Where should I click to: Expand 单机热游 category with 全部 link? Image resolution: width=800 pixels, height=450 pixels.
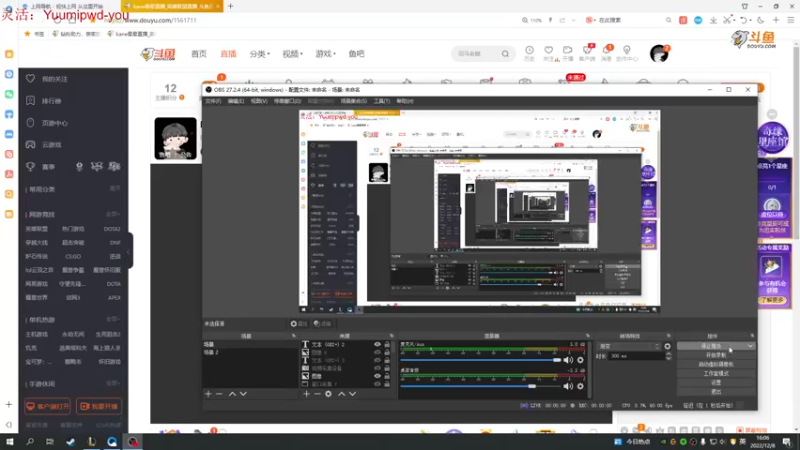pyautogui.click(x=112, y=319)
